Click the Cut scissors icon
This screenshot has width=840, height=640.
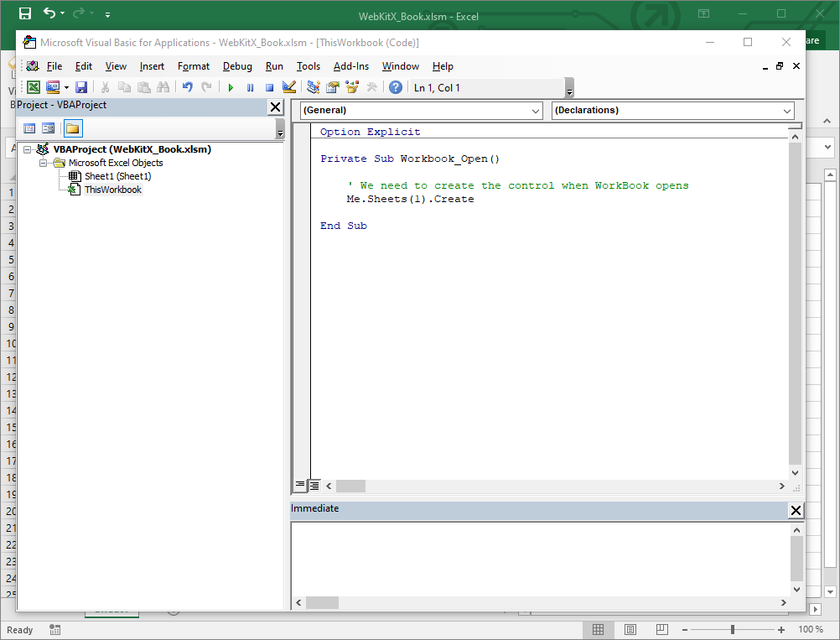pos(105,87)
